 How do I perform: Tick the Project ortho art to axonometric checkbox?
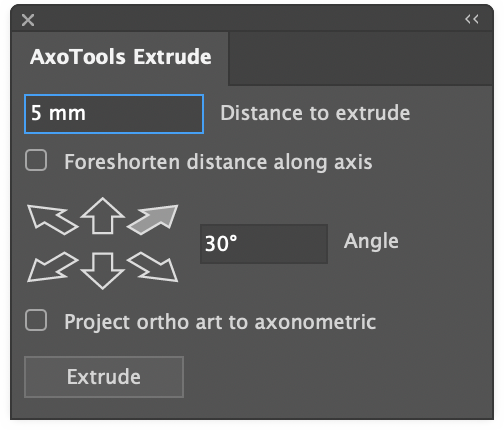[36, 320]
